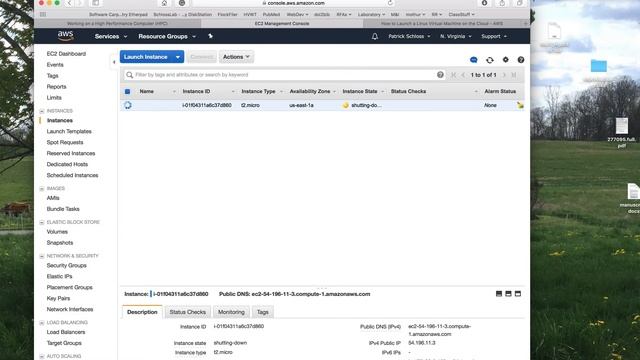Reload page in Safari address bar
The image size is (640, 360).
click(390, 3)
